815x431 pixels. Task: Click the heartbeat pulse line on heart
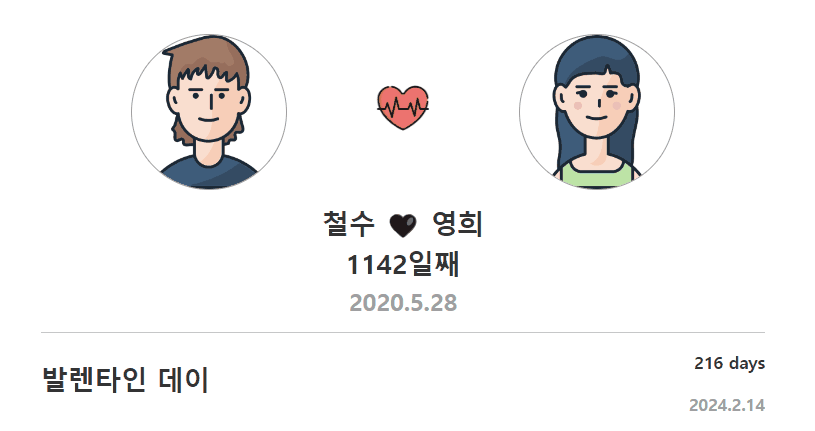(403, 108)
